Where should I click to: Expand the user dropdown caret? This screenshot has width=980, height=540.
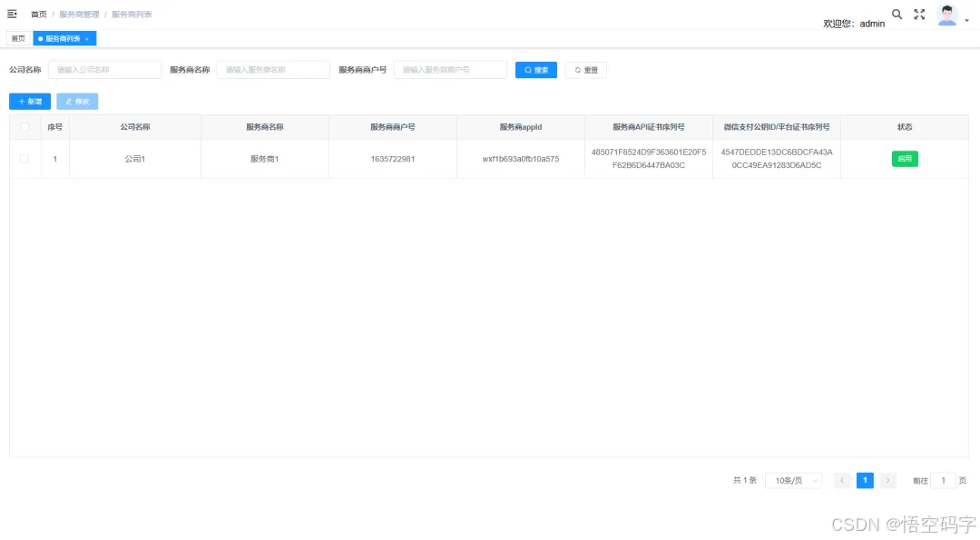967,21
